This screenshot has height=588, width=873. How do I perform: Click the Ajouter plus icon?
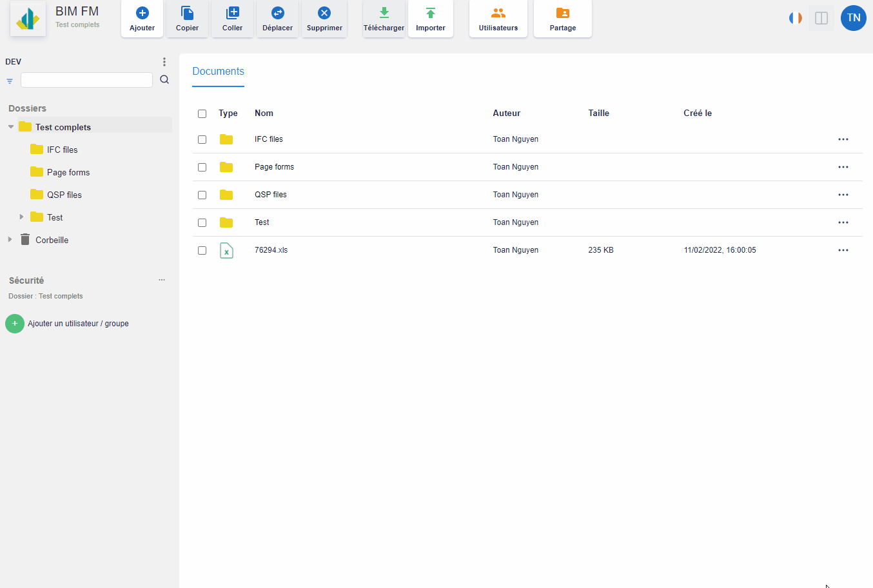142,14
